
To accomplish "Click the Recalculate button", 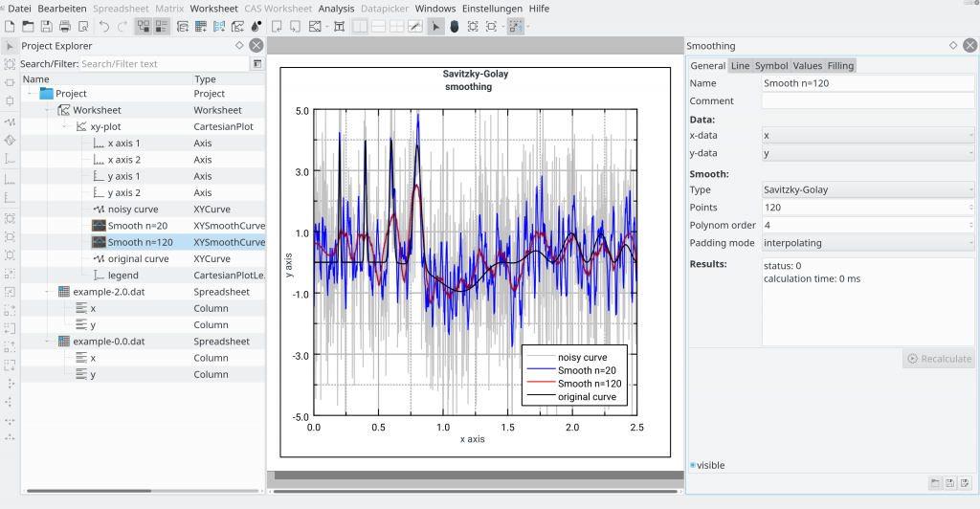I will (x=940, y=359).
